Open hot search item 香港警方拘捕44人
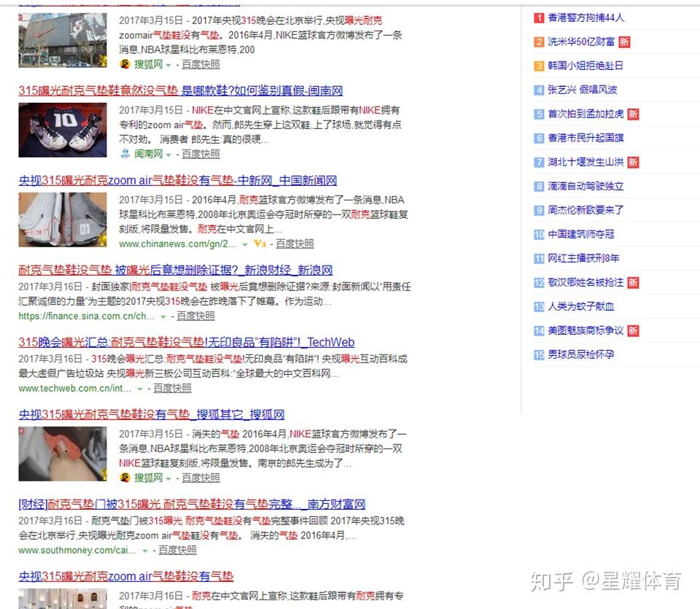 (586, 18)
